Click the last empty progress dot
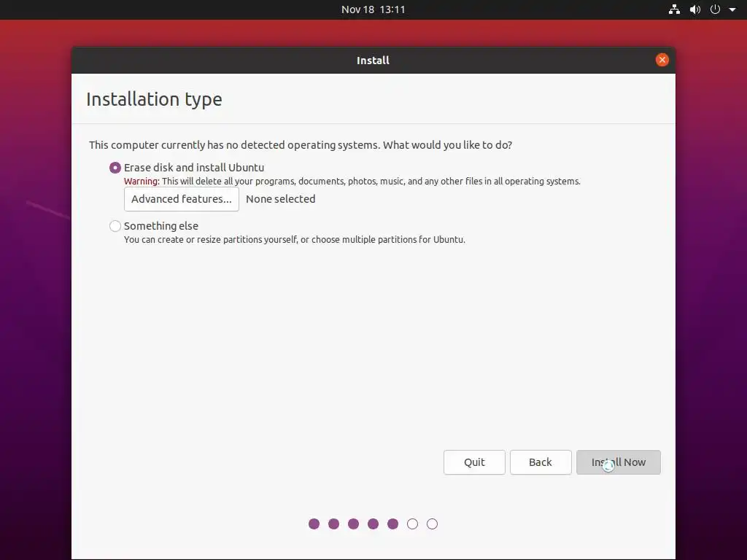 pos(432,524)
